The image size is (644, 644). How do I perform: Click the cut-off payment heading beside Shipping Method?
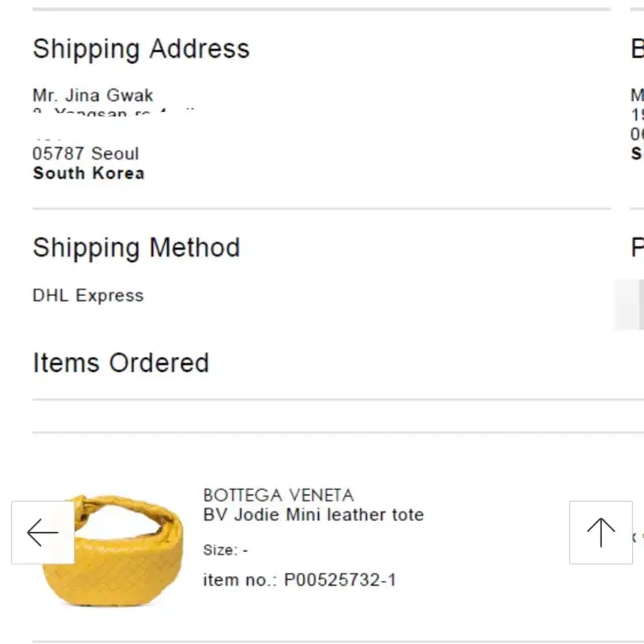pos(638,248)
